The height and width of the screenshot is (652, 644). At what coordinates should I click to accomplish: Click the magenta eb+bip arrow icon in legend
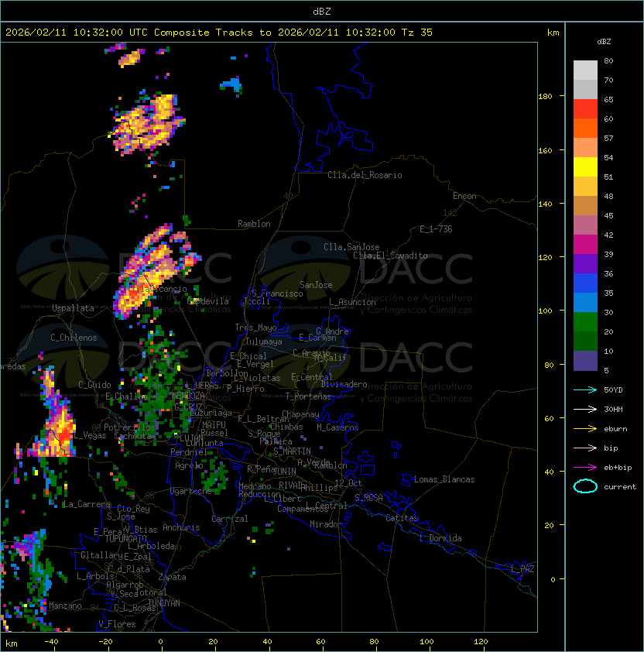pos(585,468)
